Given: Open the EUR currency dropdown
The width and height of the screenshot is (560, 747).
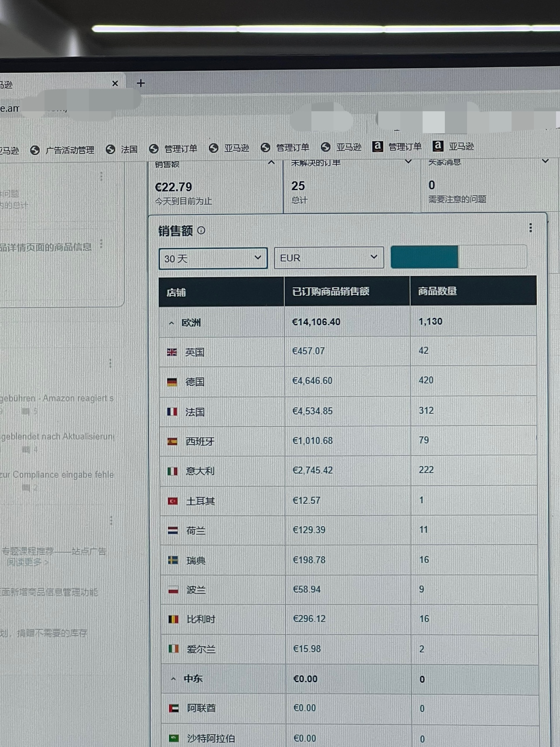Looking at the screenshot, I should (329, 258).
